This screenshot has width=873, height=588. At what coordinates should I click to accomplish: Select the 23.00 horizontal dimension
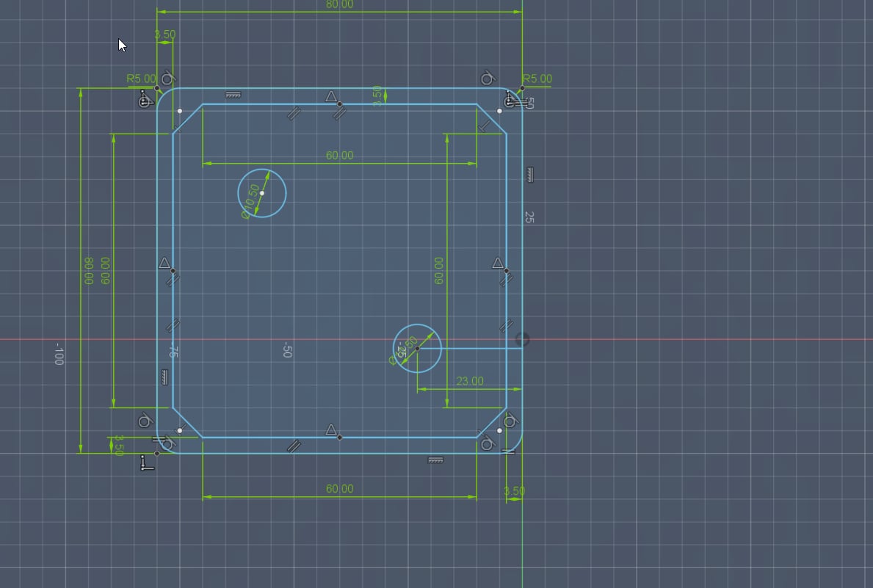point(469,382)
